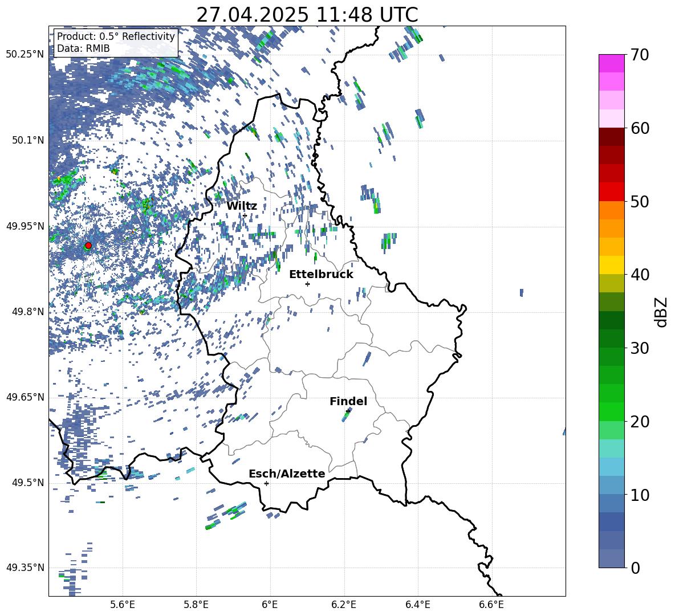Viewport: 675px width, 616px height.
Task: Click the 0 tick on colorbar
Action: point(636,568)
